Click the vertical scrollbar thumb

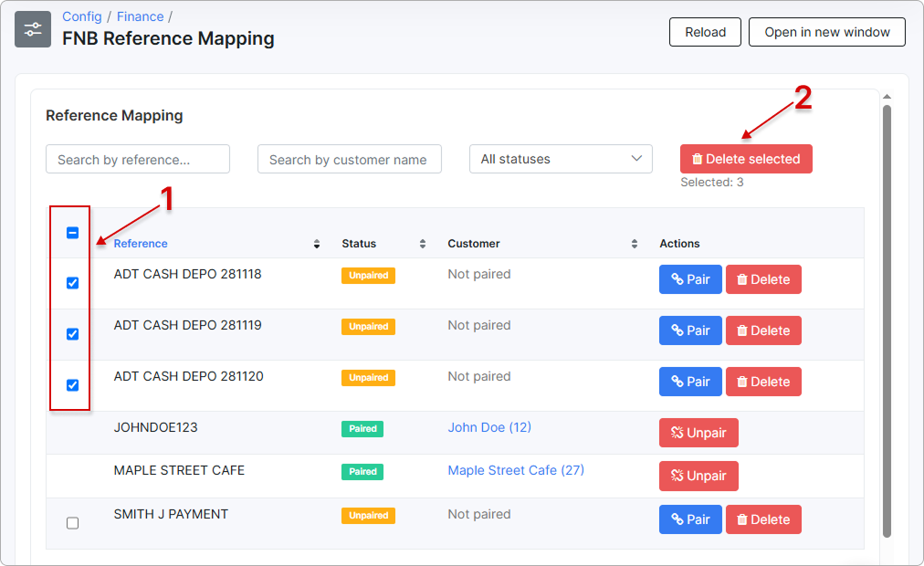(887, 321)
